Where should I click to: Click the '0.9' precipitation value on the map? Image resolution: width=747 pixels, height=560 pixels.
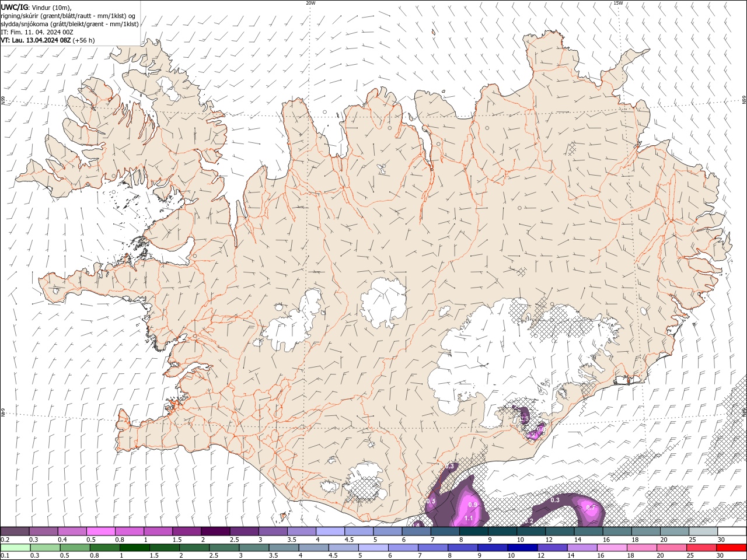click(x=473, y=505)
